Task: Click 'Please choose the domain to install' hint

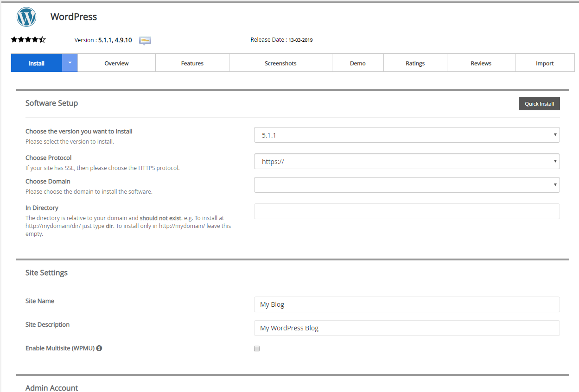Action: 89,192
